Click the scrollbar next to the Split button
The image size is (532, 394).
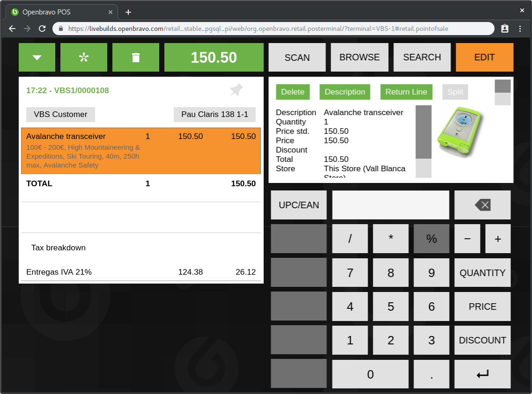pyautogui.click(x=502, y=92)
